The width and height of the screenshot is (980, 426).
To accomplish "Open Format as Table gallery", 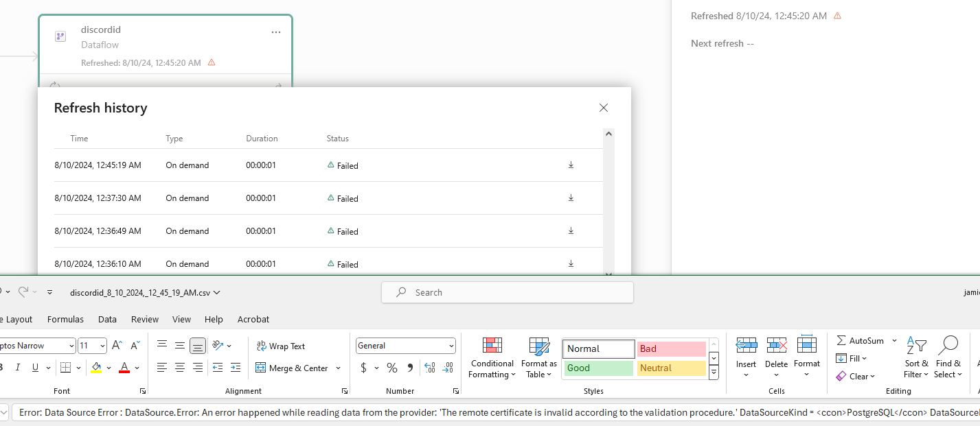I will 539,358.
